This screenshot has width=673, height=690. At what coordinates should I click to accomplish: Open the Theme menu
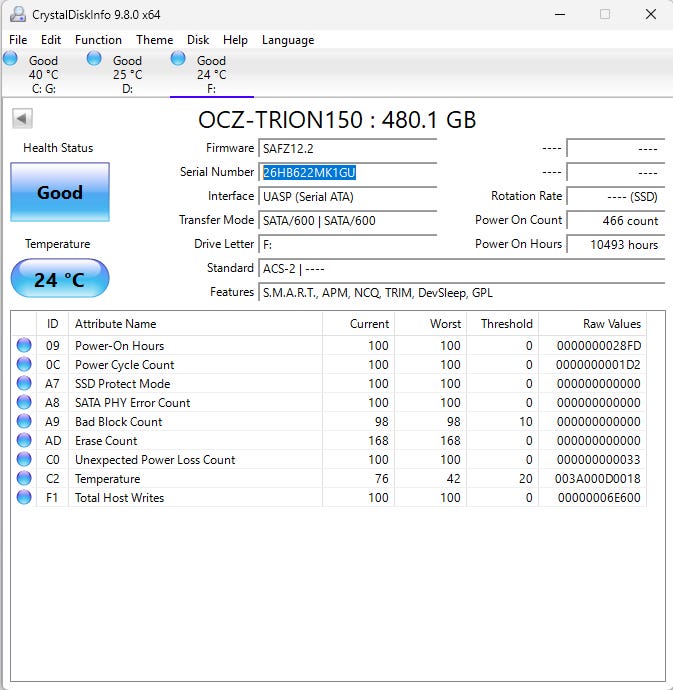(154, 40)
